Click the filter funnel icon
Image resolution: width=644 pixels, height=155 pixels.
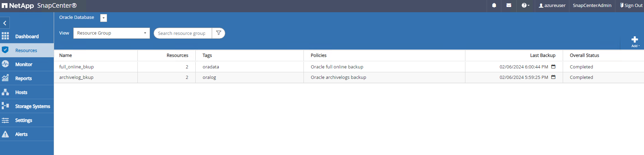[219, 33]
